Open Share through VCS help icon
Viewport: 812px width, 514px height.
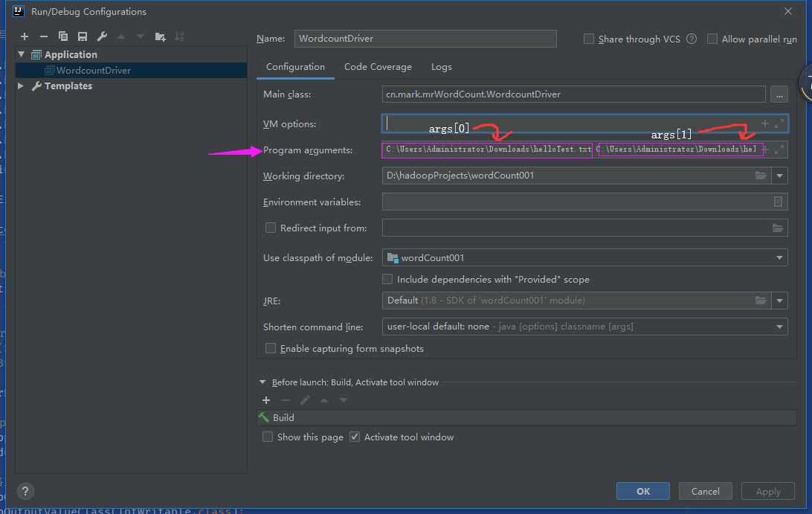[x=692, y=39]
